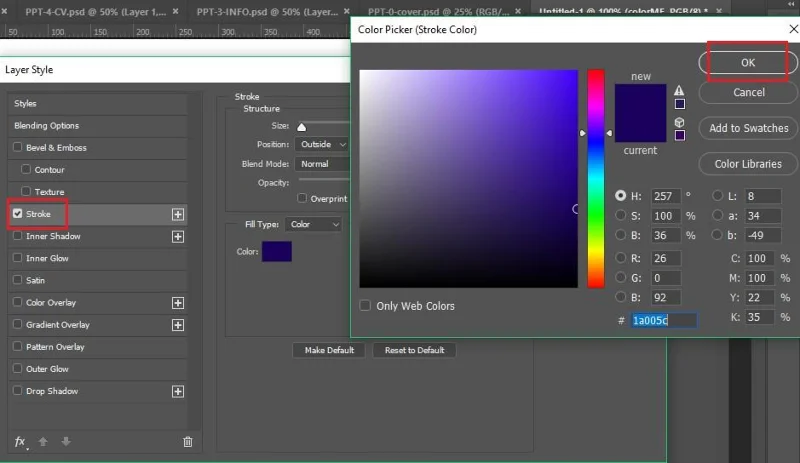Cancel the Color Picker dialog
This screenshot has height=463, width=800.
point(747,92)
